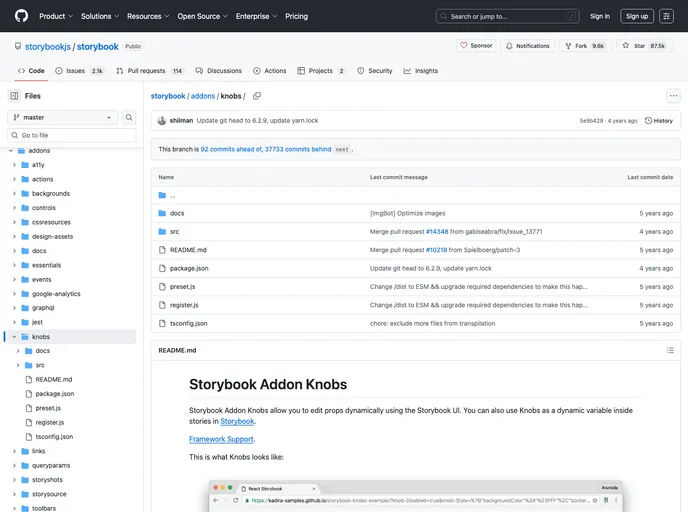Screen dimensions: 688x512
Task: Click the Framework Support link
Action: (221, 439)
